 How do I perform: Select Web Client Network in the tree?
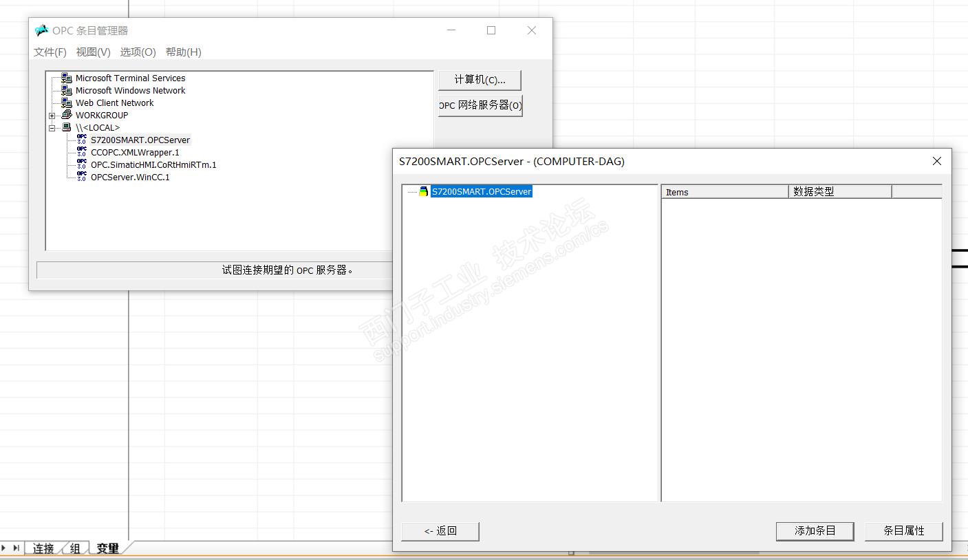coord(114,103)
